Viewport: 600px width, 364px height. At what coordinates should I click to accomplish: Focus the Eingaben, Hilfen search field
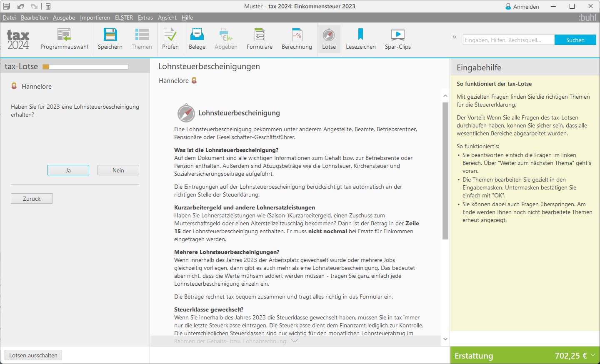coord(509,40)
